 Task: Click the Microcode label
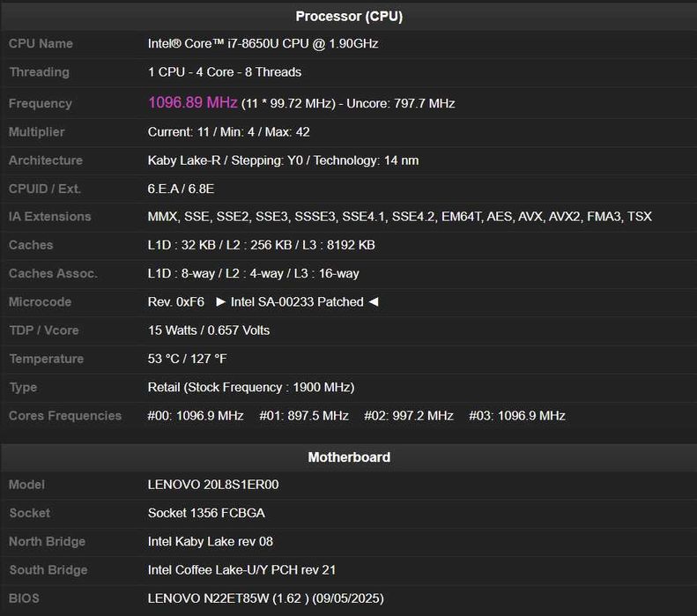click(40, 301)
